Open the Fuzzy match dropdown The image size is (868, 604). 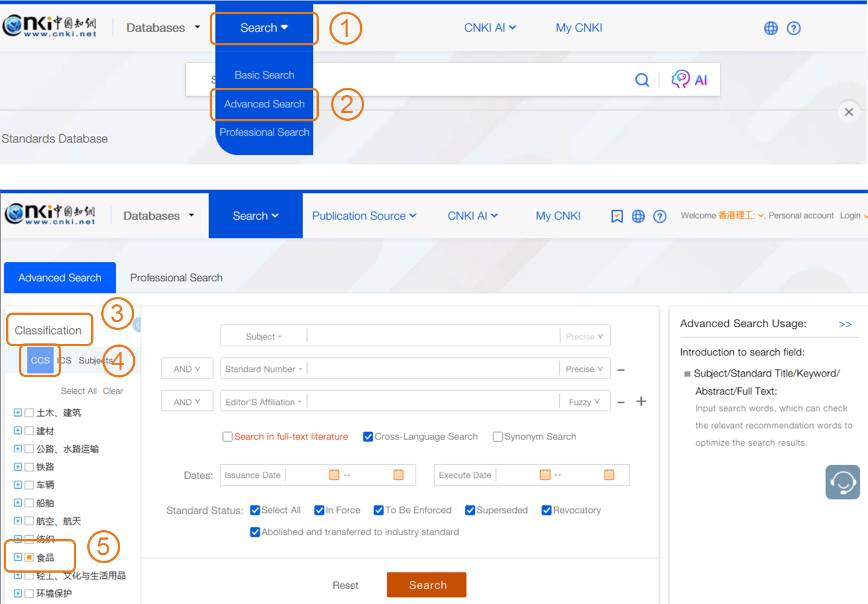(584, 402)
